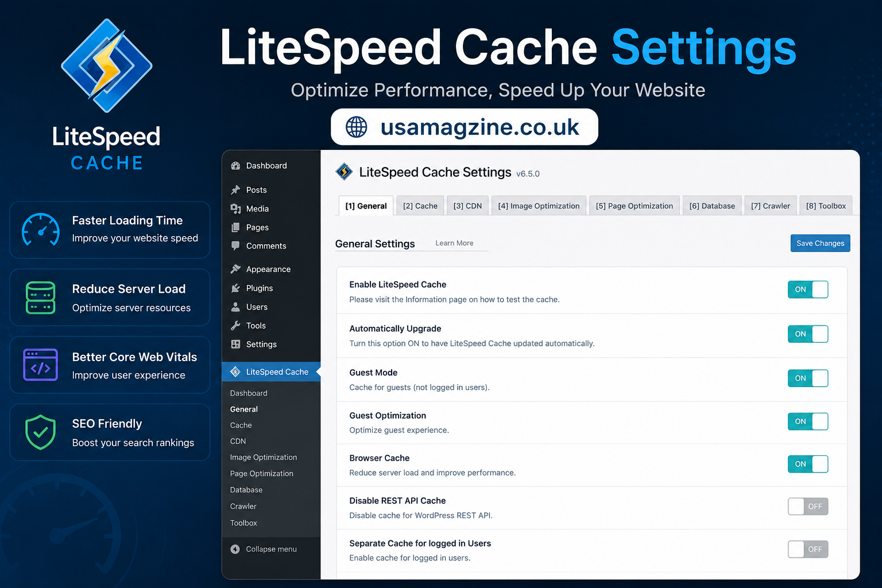Click the Reduce Server Load server icon
The width and height of the screenshot is (882, 588).
click(x=41, y=297)
